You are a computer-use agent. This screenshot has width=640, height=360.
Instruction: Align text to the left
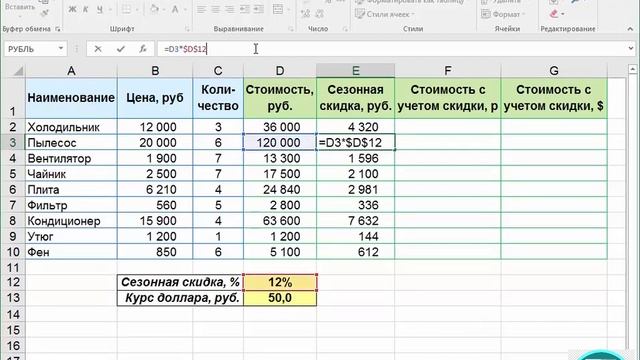click(x=201, y=9)
